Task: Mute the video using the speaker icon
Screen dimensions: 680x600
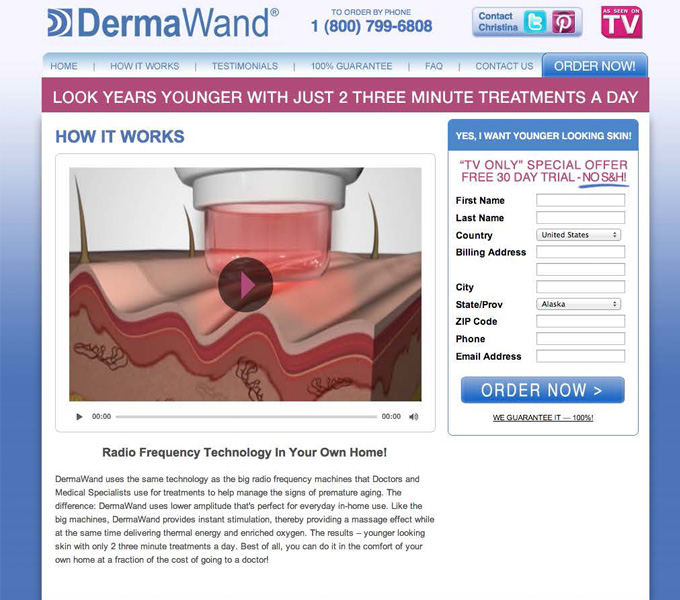Action: 413,417
